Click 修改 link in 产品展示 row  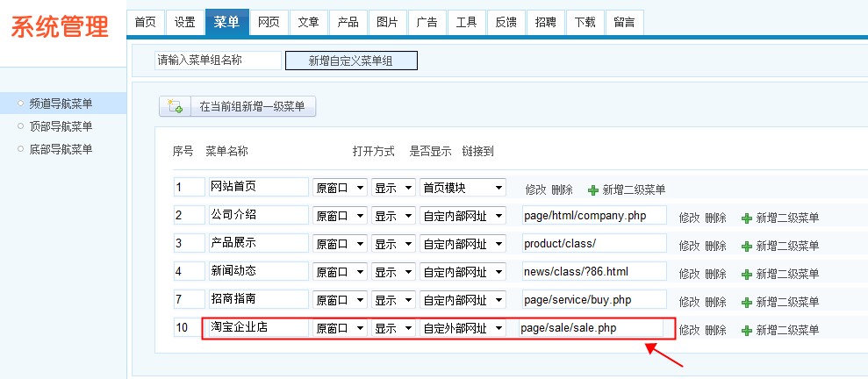(689, 245)
